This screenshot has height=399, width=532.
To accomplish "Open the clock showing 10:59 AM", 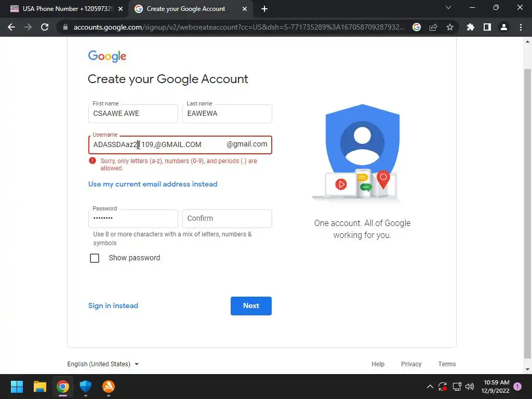I will tap(495, 387).
